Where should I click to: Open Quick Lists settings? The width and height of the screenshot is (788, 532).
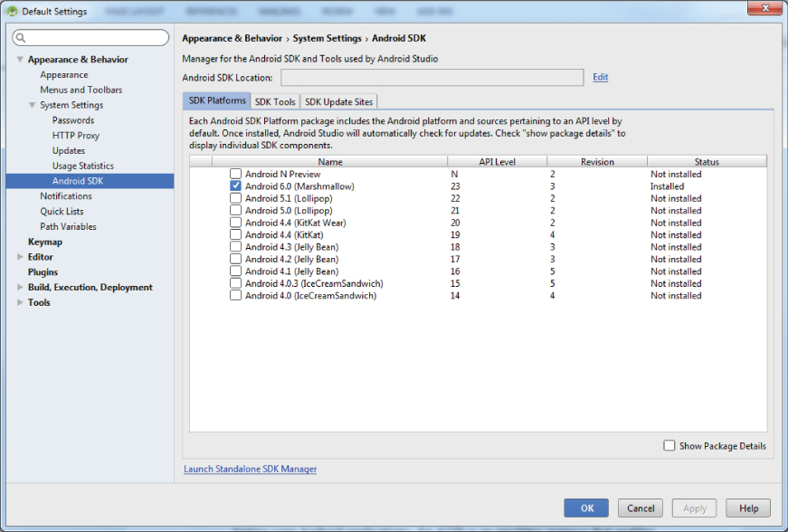tap(62, 211)
